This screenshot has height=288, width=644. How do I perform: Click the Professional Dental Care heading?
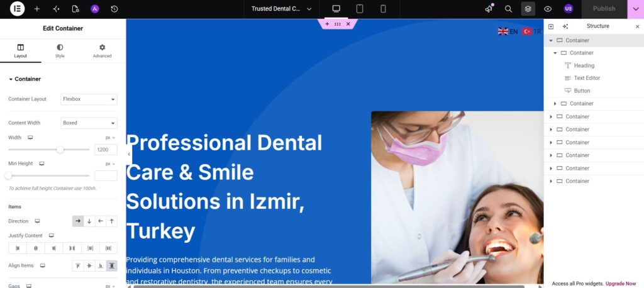click(x=225, y=187)
